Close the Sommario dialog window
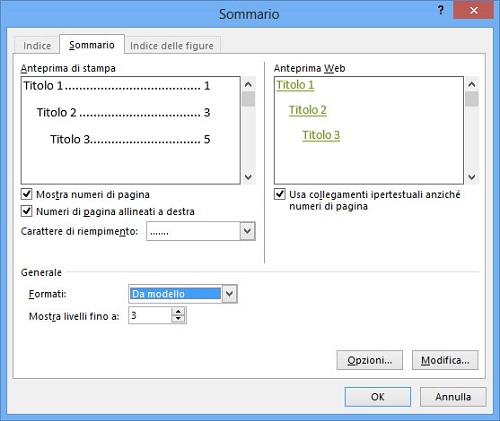The width and height of the screenshot is (500, 421). click(x=473, y=10)
